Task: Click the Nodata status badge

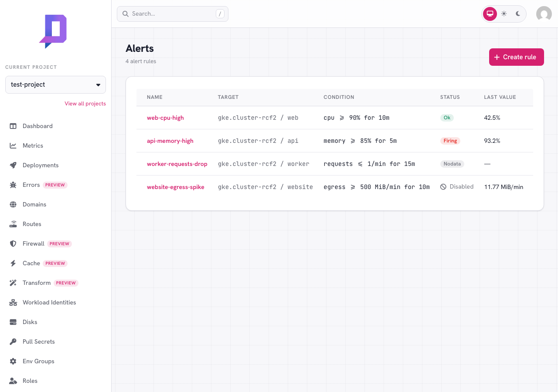Action: (x=452, y=164)
